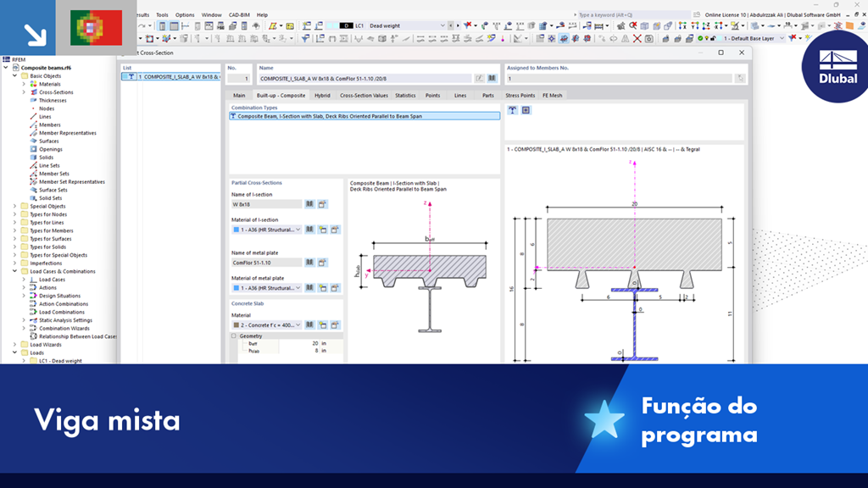Click concrete material brown color swatch
This screenshot has height=488, width=868.
click(236, 324)
